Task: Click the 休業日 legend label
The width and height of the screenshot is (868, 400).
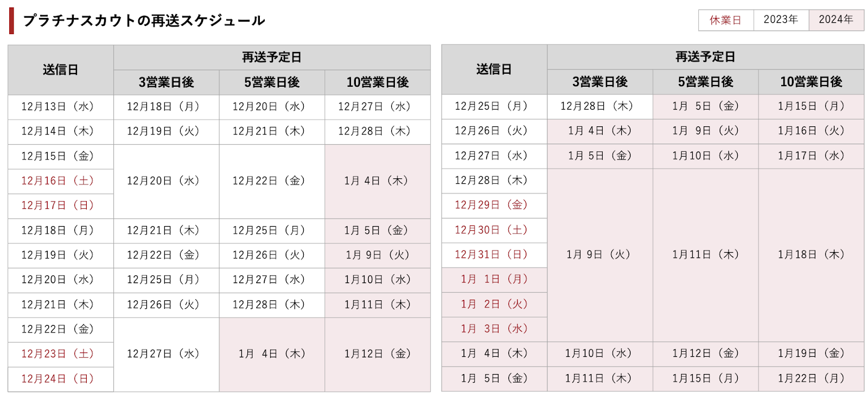Action: [725, 20]
